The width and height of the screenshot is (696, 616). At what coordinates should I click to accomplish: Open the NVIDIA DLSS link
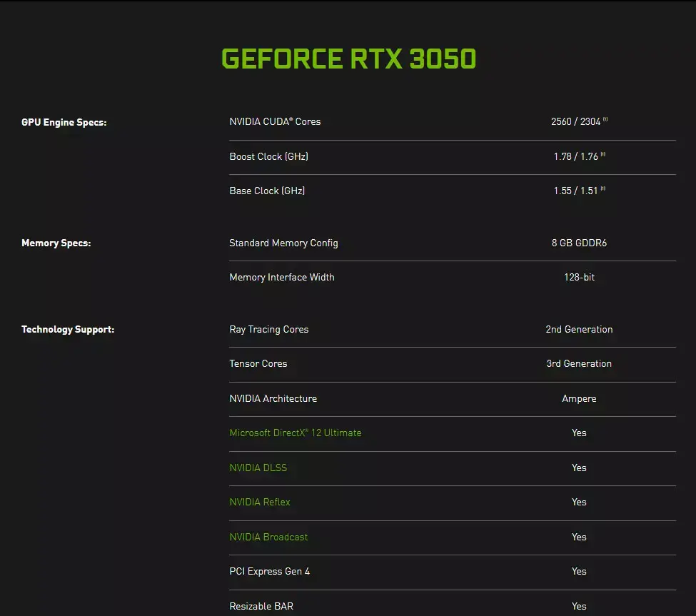click(258, 468)
